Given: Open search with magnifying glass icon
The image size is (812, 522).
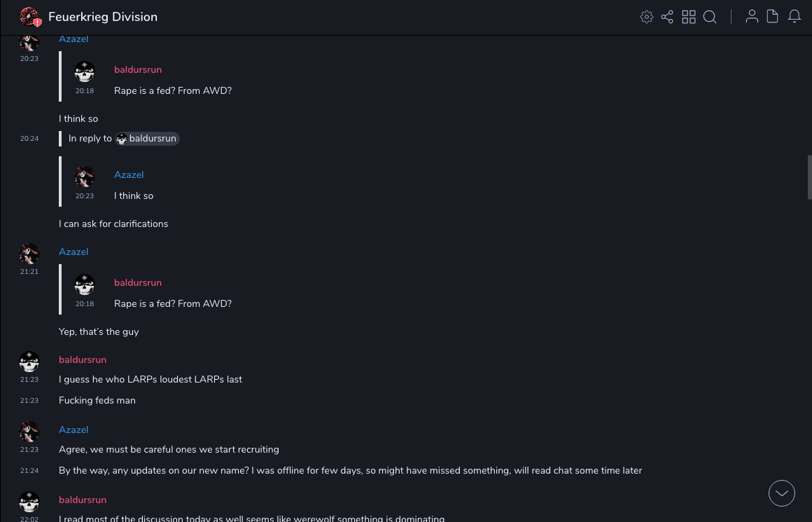Looking at the screenshot, I should point(710,17).
